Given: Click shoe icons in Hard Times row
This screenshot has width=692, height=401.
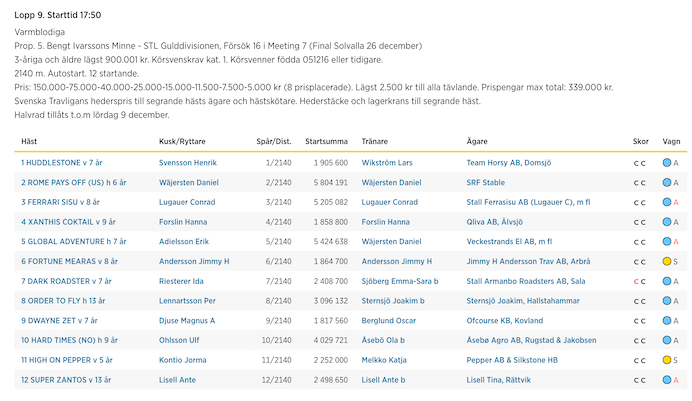Looking at the screenshot, I should (x=639, y=340).
